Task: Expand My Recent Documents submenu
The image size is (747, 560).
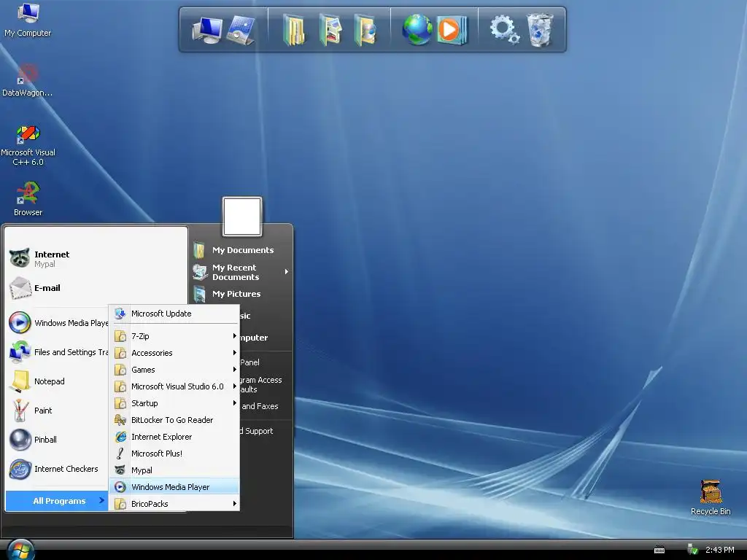Action: [x=241, y=272]
